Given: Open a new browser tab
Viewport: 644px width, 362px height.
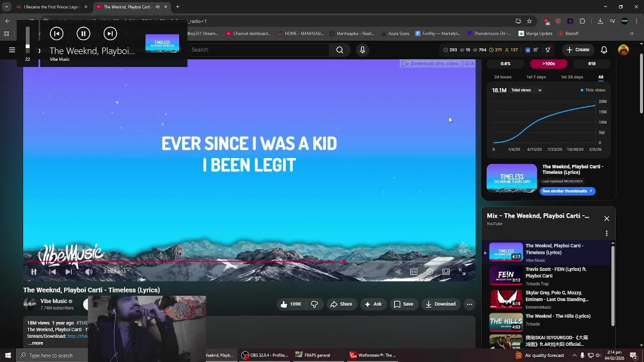Looking at the screenshot, I should [x=178, y=7].
